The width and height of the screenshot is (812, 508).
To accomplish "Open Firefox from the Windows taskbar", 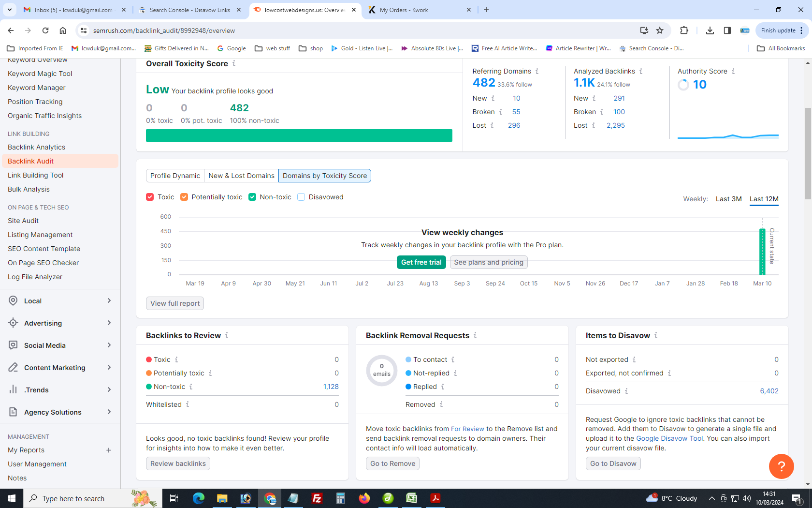I will tap(364, 498).
